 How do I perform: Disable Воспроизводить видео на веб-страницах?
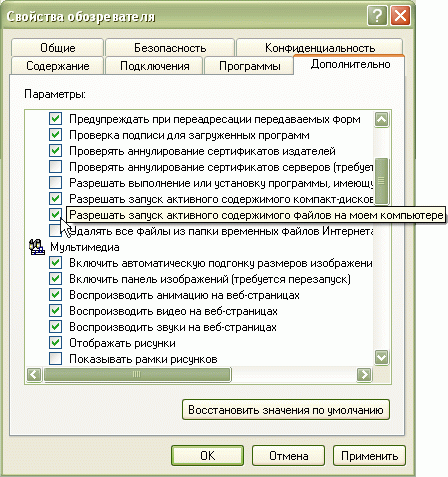pos(55,311)
